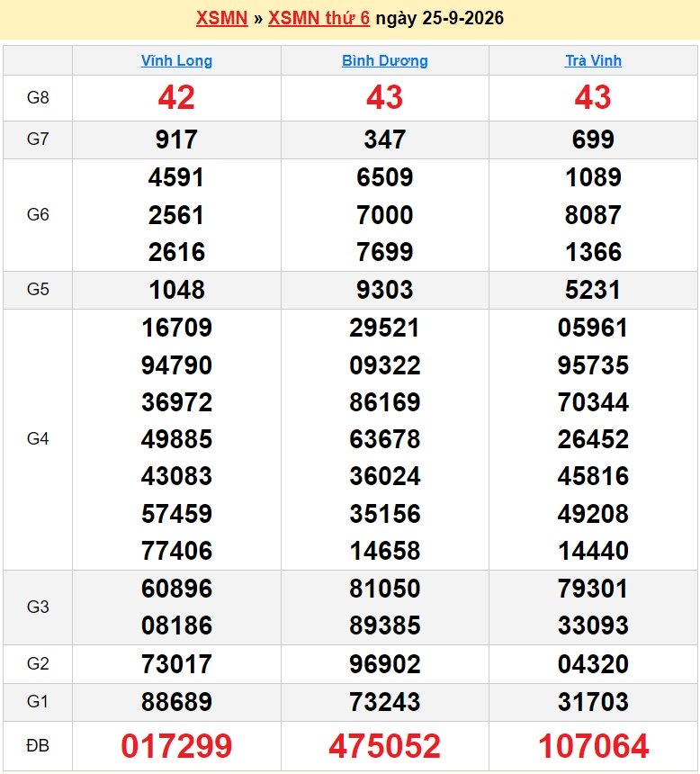Select G2 number 96902

point(385,664)
